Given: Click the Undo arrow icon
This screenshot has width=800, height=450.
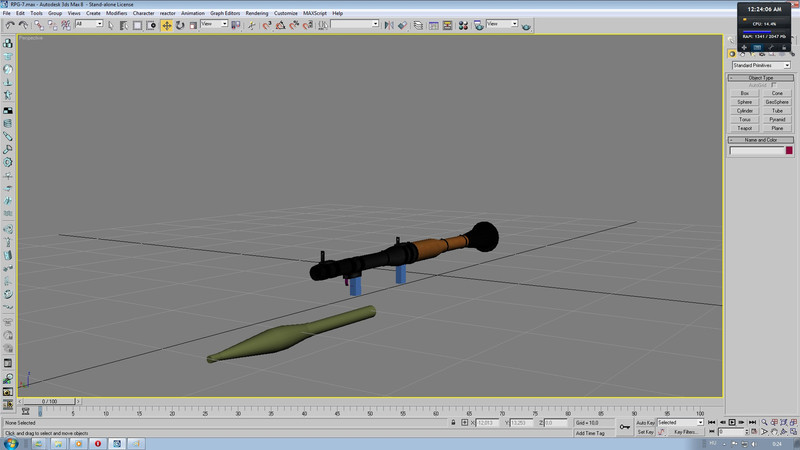Looking at the screenshot, I should pos(7,24).
